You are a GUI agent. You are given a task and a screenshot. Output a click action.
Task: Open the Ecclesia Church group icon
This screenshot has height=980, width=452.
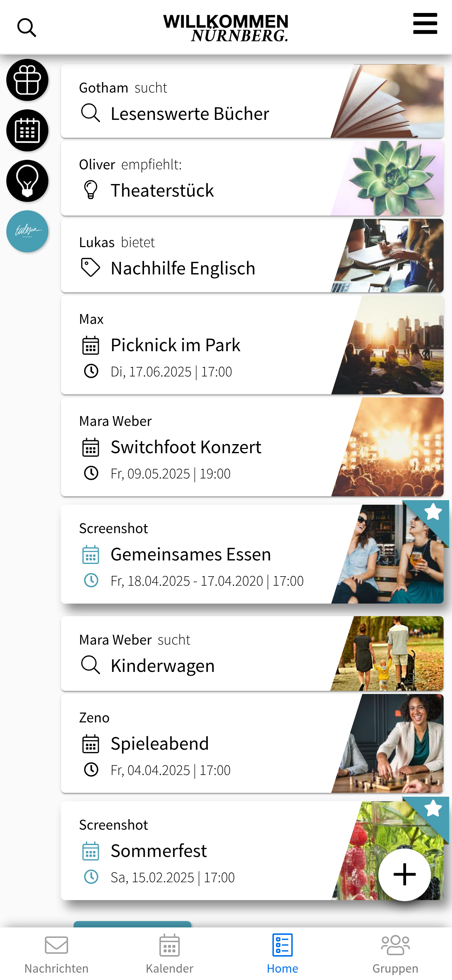(x=27, y=231)
